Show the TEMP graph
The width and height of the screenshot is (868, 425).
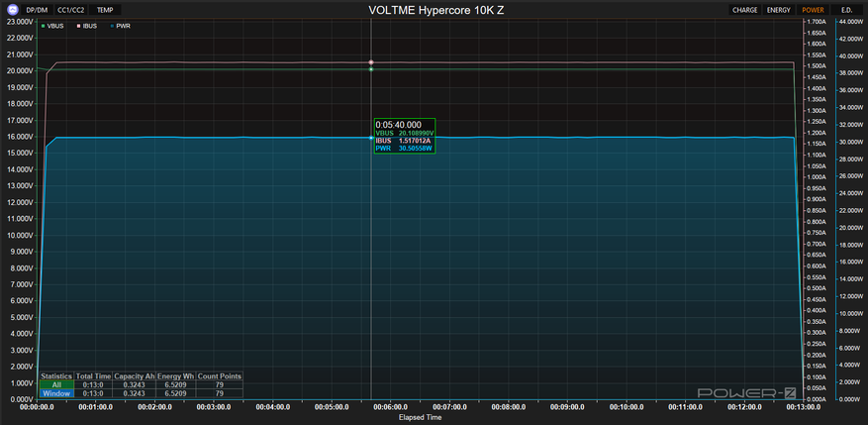click(x=105, y=10)
